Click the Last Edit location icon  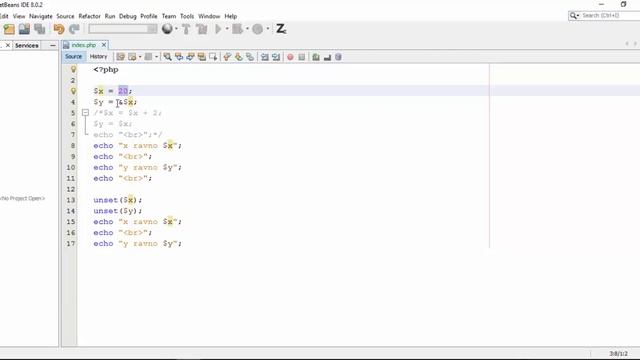pyautogui.click(x=120, y=57)
